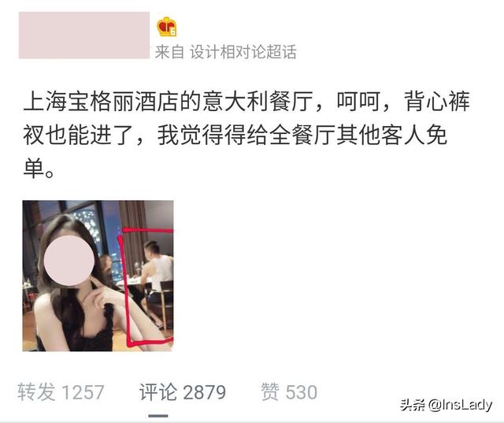The height and width of the screenshot is (423, 504).
Task: Click the 530 like count number
Action: tap(302, 392)
